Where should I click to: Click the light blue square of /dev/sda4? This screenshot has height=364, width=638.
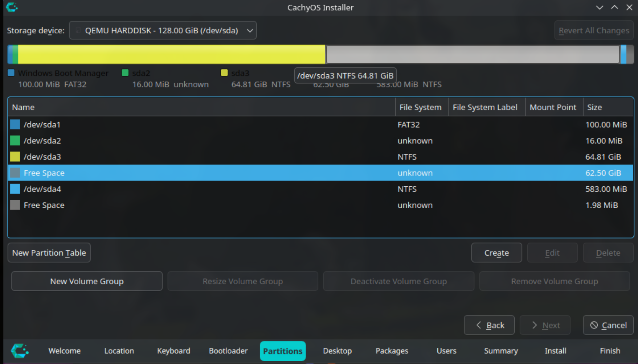(15, 189)
